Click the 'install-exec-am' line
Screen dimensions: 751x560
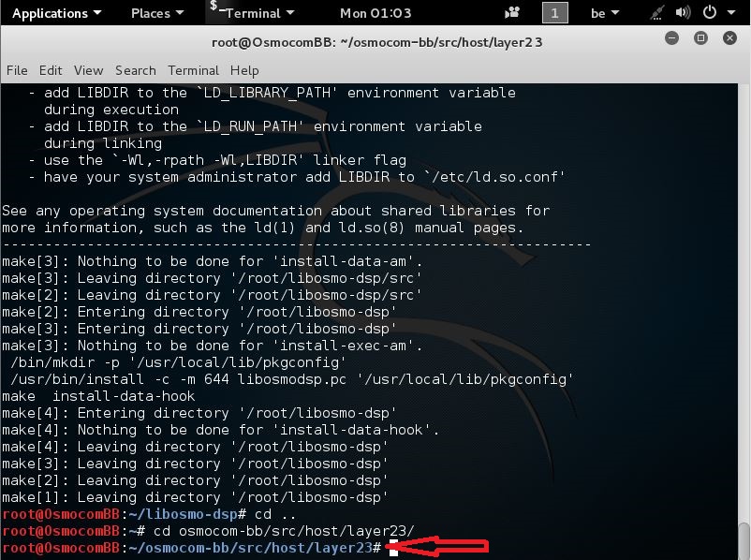213,346
